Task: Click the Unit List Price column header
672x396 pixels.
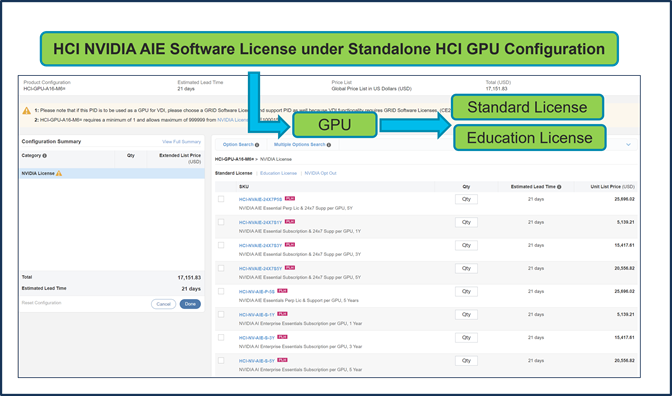Action: click(x=612, y=187)
